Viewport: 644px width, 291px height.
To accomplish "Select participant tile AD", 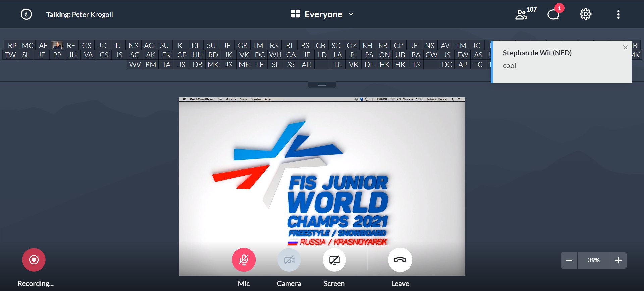I will tap(307, 64).
